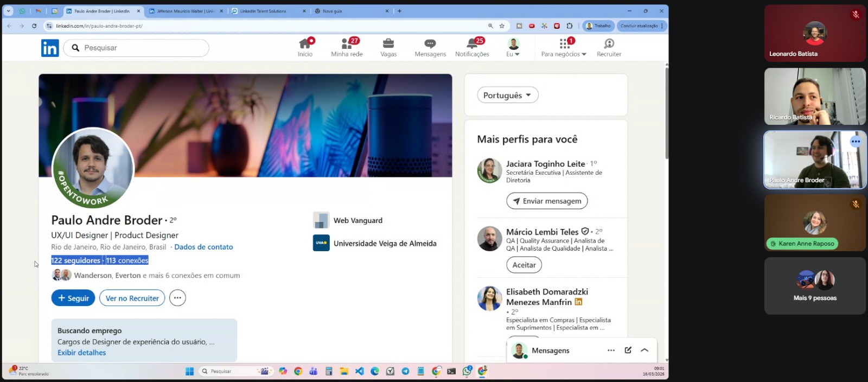Click 113 conexões link
The image size is (868, 382).
127,260
